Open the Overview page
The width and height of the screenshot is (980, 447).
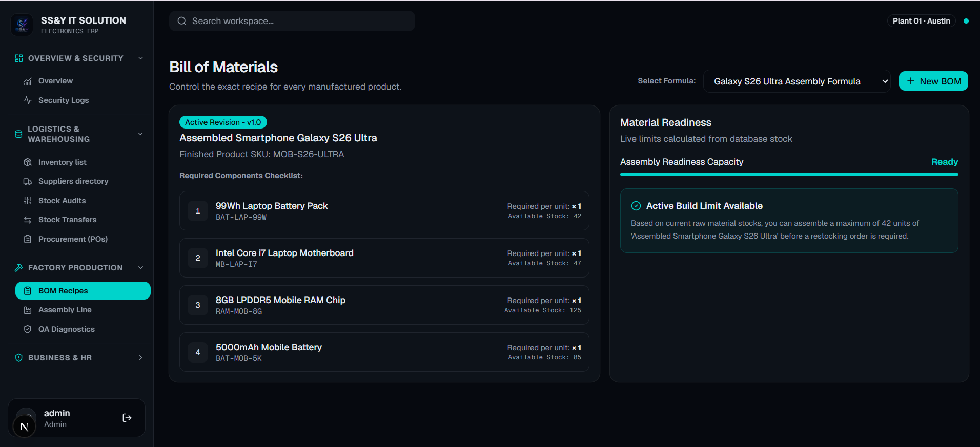click(x=83, y=81)
